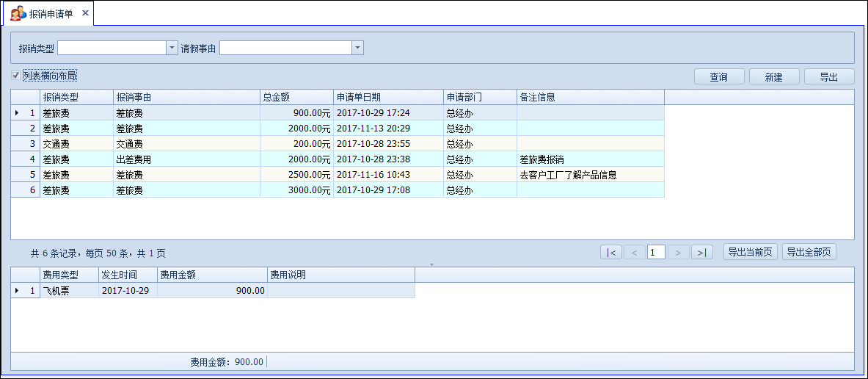The image size is (868, 379).
Task: Click row number 6 in the main list
Action: [x=25, y=190]
